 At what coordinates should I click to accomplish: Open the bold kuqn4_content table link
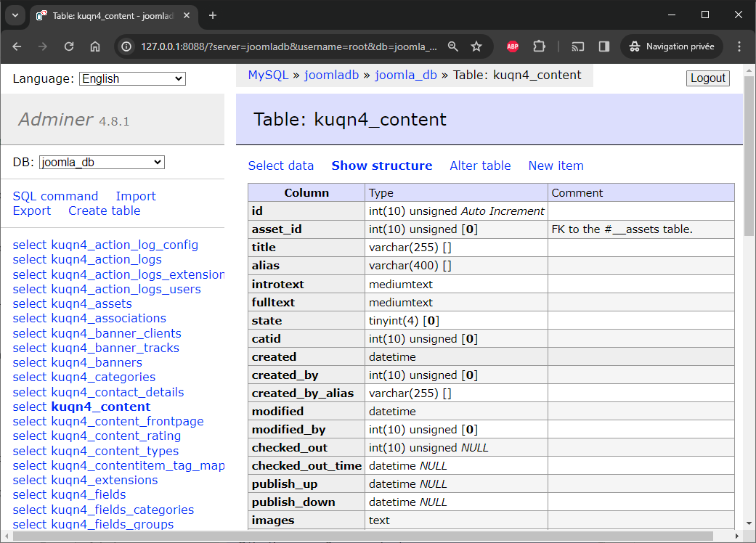(101, 407)
